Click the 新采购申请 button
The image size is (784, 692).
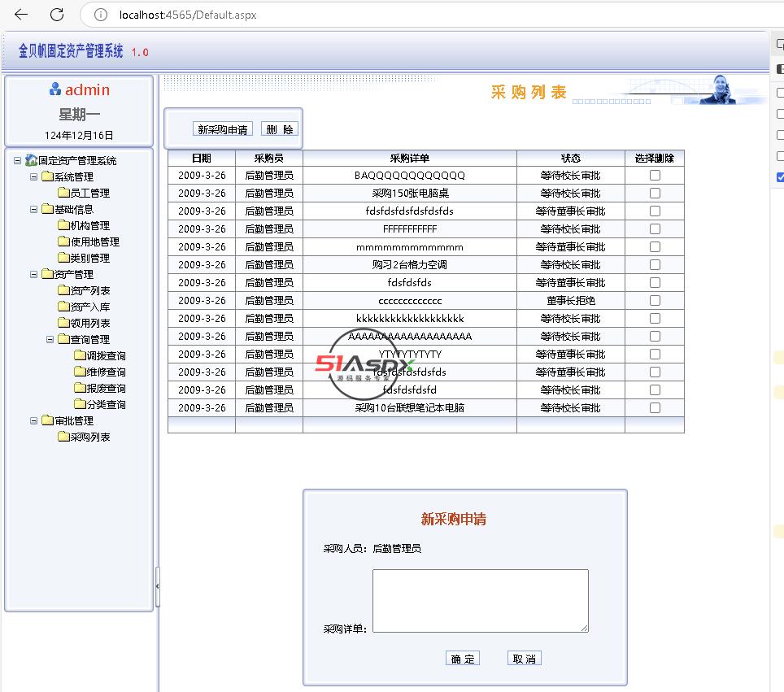click(x=223, y=129)
